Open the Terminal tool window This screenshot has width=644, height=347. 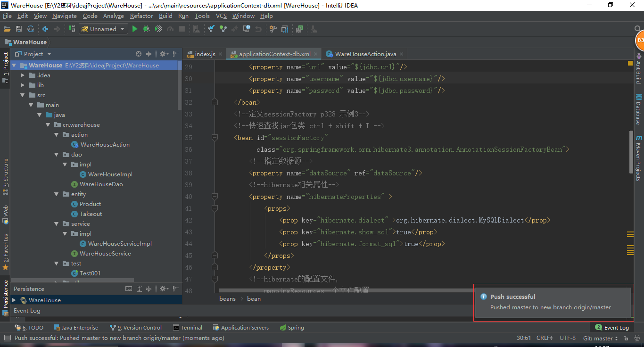[188, 328]
